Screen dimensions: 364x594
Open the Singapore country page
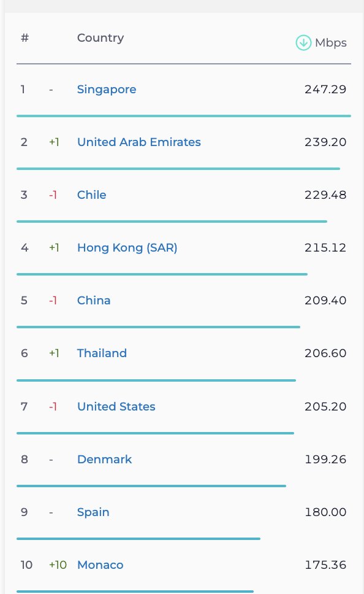point(107,90)
